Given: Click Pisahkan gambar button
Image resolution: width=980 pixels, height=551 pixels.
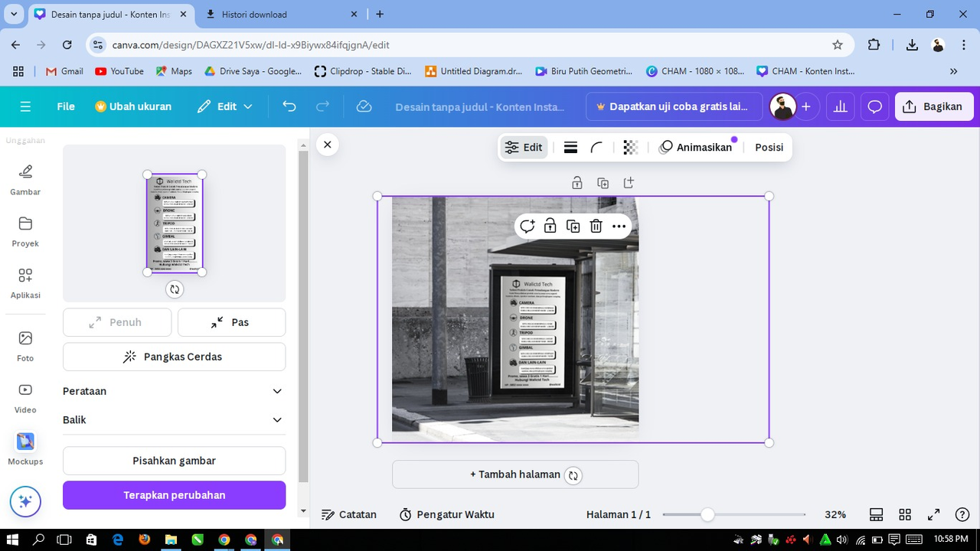Looking at the screenshot, I should (174, 461).
